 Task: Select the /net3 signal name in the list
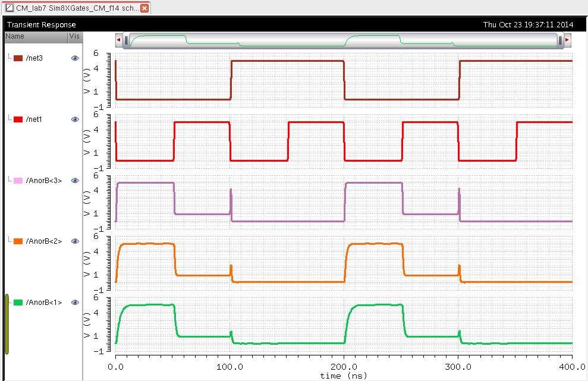[36, 58]
